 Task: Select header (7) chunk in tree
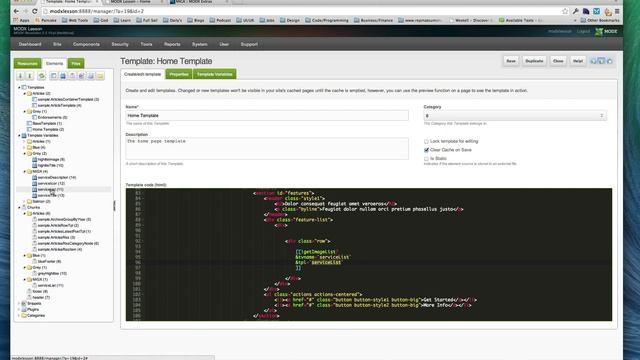click(41, 298)
